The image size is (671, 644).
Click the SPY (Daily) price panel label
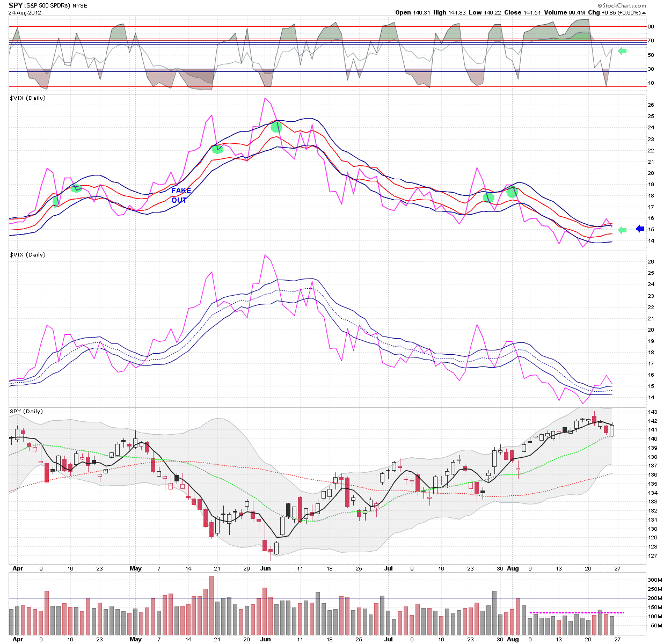point(26,412)
